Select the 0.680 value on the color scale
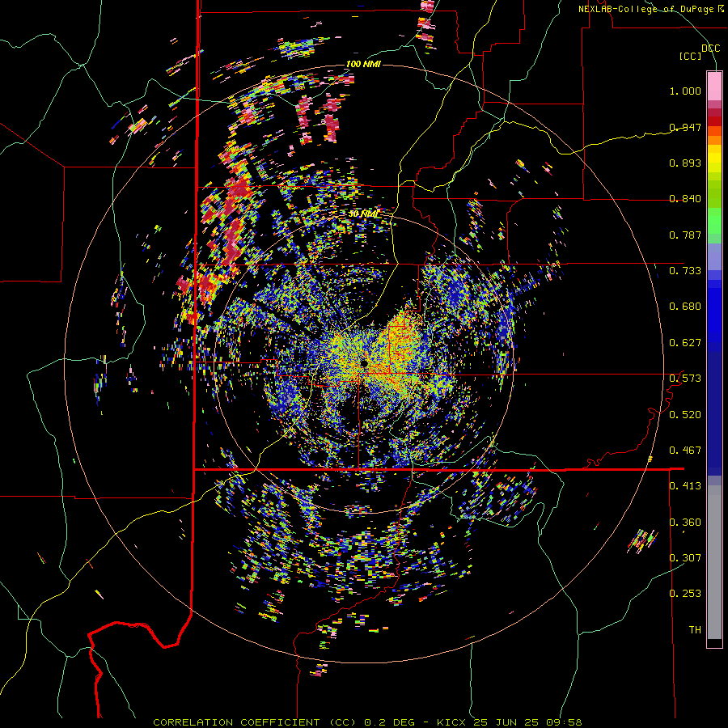The height and width of the screenshot is (728, 728). tap(685, 307)
